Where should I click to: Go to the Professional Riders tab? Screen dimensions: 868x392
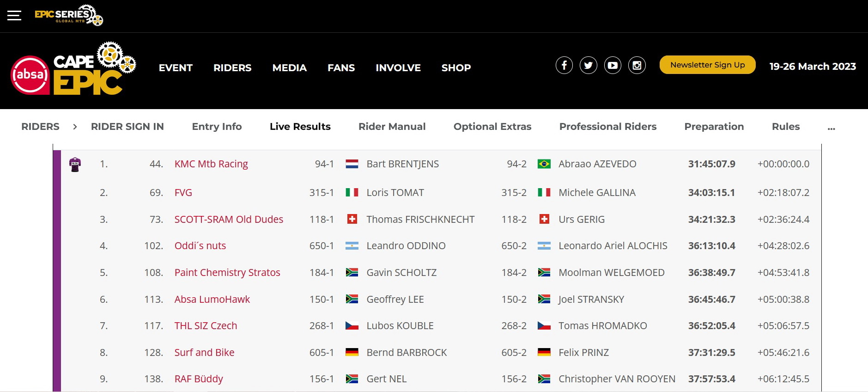tap(607, 127)
